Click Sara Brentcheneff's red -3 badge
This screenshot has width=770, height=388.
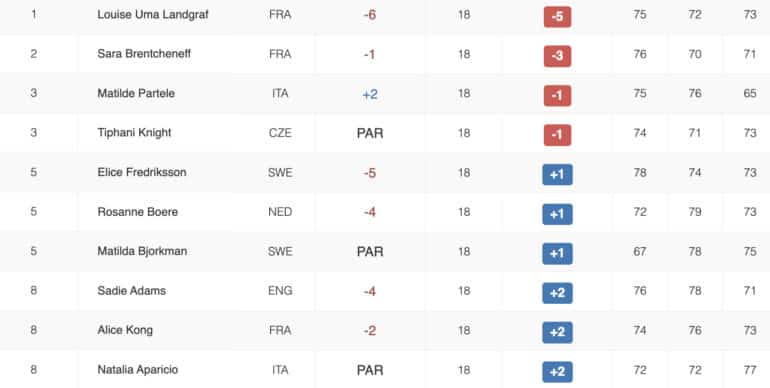click(x=557, y=56)
